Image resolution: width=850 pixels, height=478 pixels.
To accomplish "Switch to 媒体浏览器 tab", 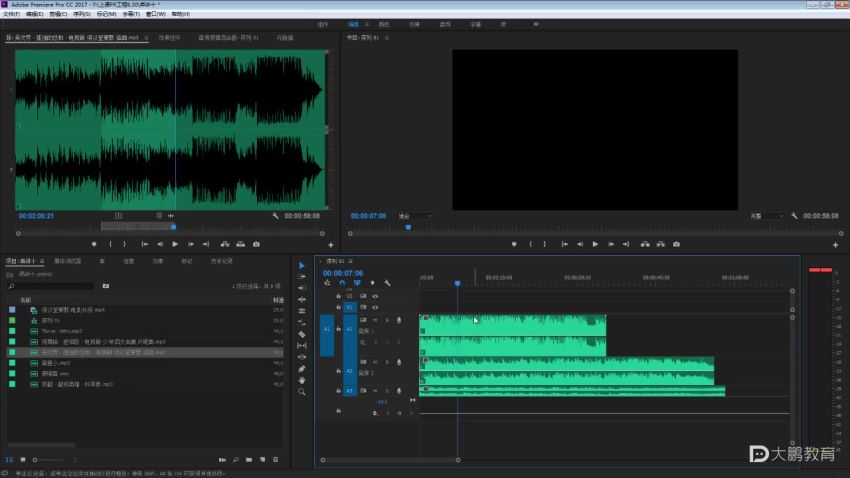I will click(x=68, y=261).
